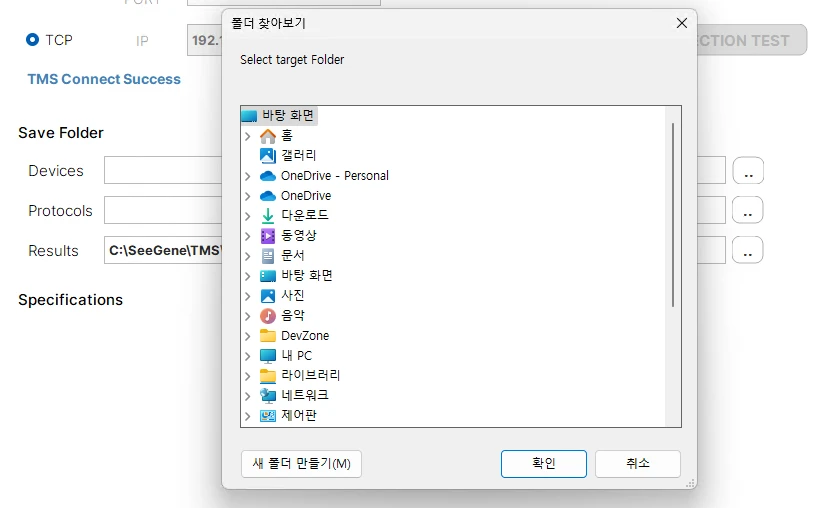Expand the DevZone folder node
The height and width of the screenshot is (508, 835).
[248, 336]
